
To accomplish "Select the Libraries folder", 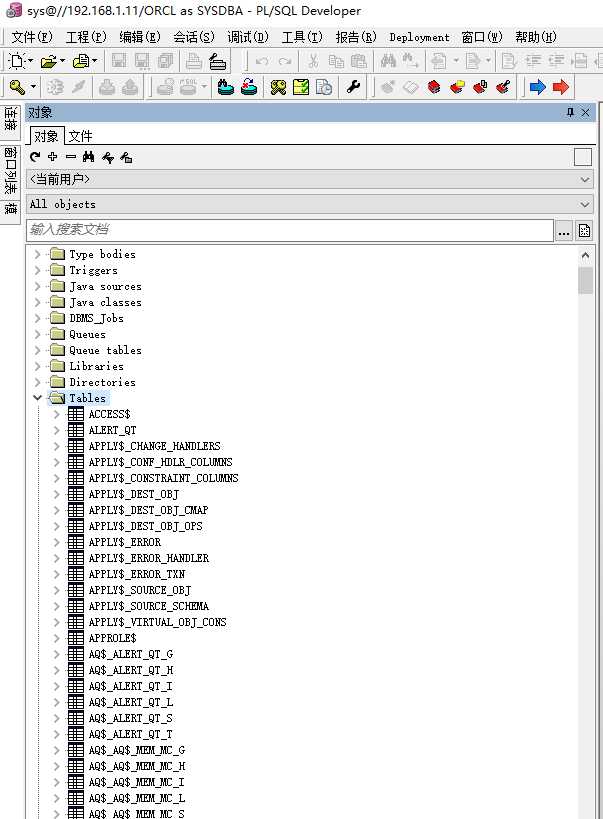I will 97,366.
